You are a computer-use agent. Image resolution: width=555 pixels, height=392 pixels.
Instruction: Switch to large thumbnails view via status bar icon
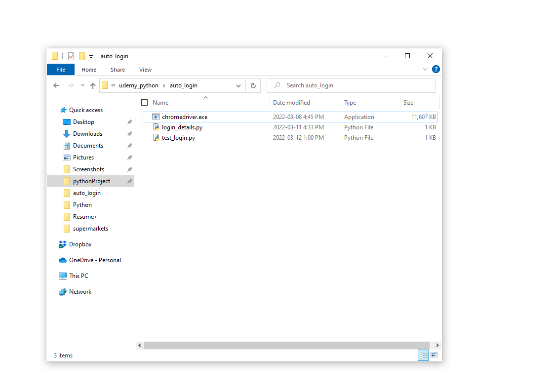[434, 355]
